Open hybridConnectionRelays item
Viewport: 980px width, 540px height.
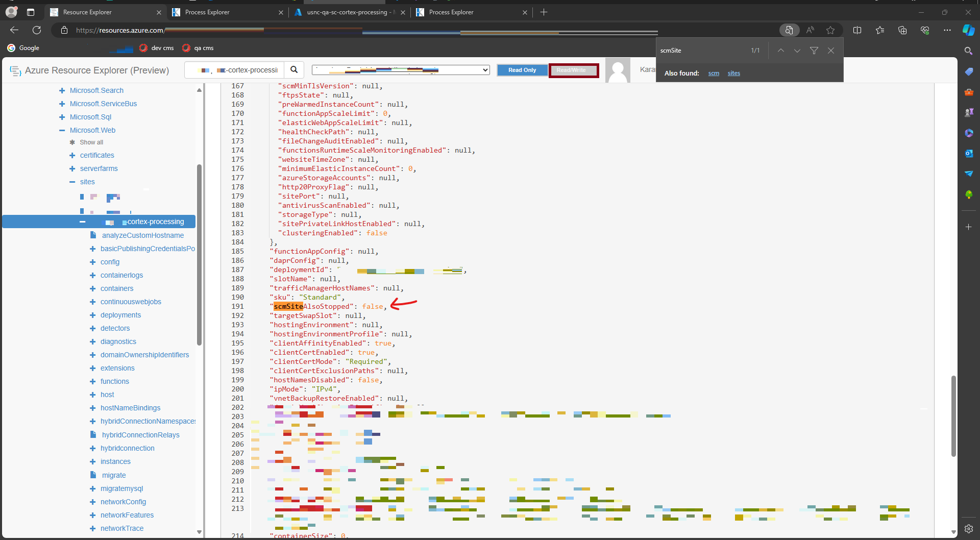coord(140,435)
